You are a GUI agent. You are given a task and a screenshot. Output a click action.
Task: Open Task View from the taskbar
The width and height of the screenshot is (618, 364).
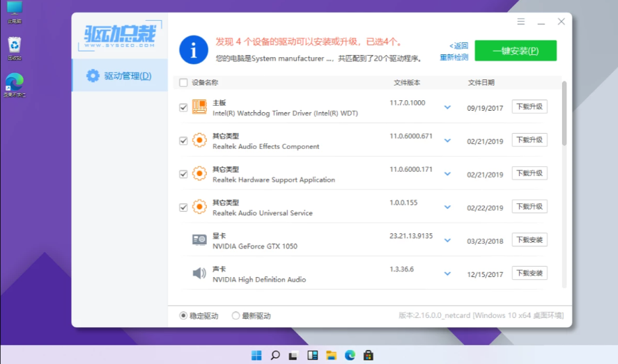[293, 356]
